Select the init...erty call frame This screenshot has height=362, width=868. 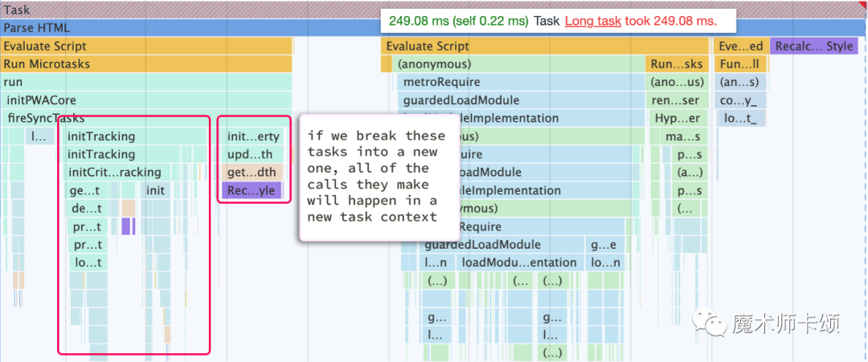pyautogui.click(x=252, y=136)
